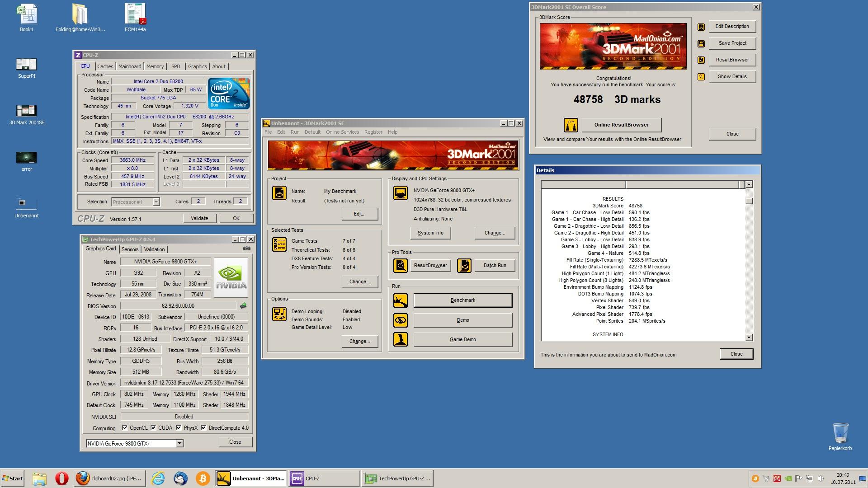Open the Bitcoin taskbar shortcut
This screenshot has height=488, width=868.
pyautogui.click(x=203, y=478)
